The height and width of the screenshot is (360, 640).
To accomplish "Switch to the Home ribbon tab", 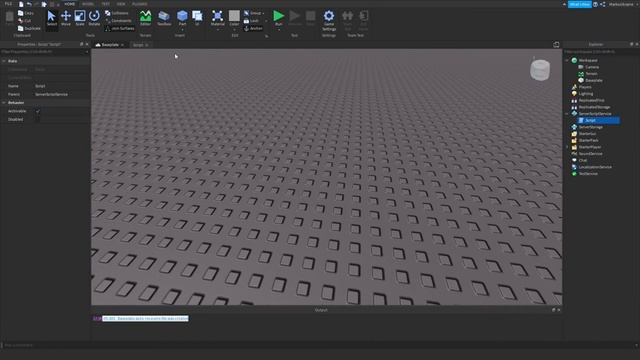I will pyautogui.click(x=70, y=4).
